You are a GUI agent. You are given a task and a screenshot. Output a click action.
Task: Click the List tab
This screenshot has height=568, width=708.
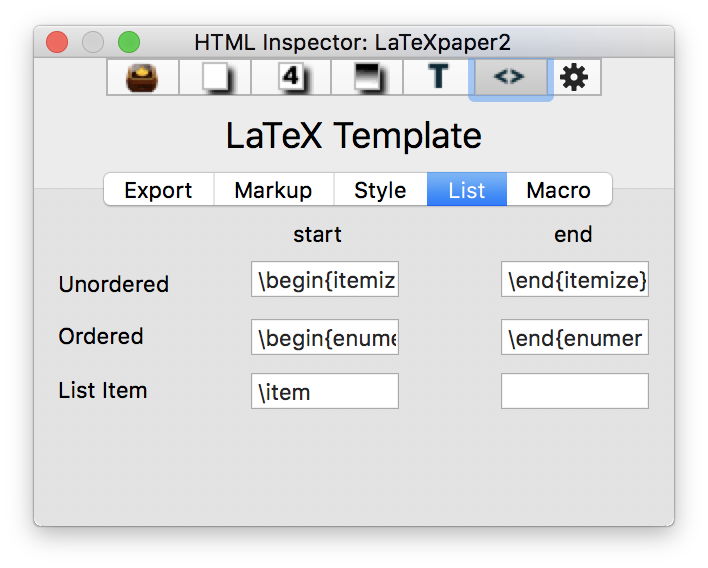[x=467, y=190]
